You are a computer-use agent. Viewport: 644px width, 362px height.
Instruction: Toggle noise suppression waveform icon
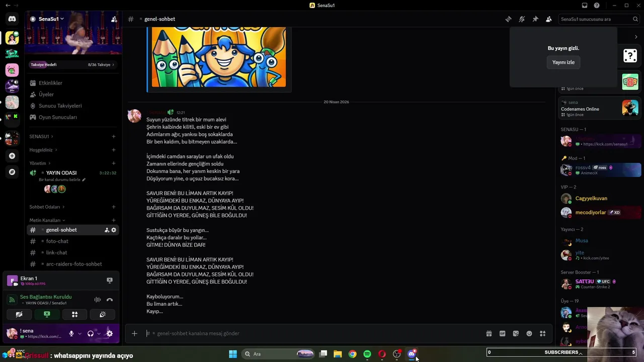coord(98,300)
